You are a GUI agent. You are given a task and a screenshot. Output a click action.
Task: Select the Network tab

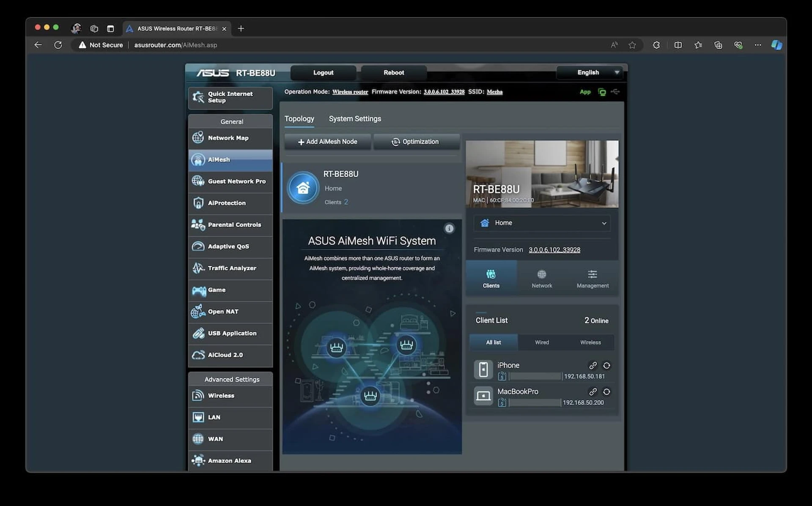coord(542,279)
